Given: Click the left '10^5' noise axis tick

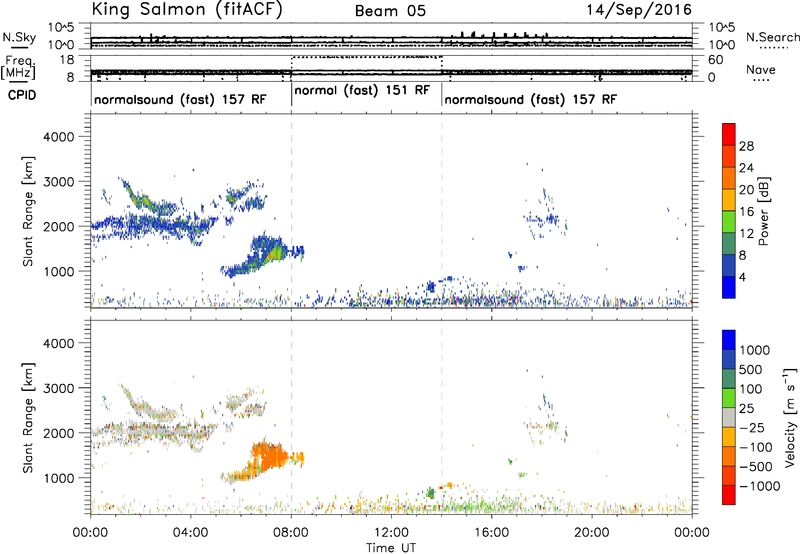Looking at the screenshot, I should [61, 28].
